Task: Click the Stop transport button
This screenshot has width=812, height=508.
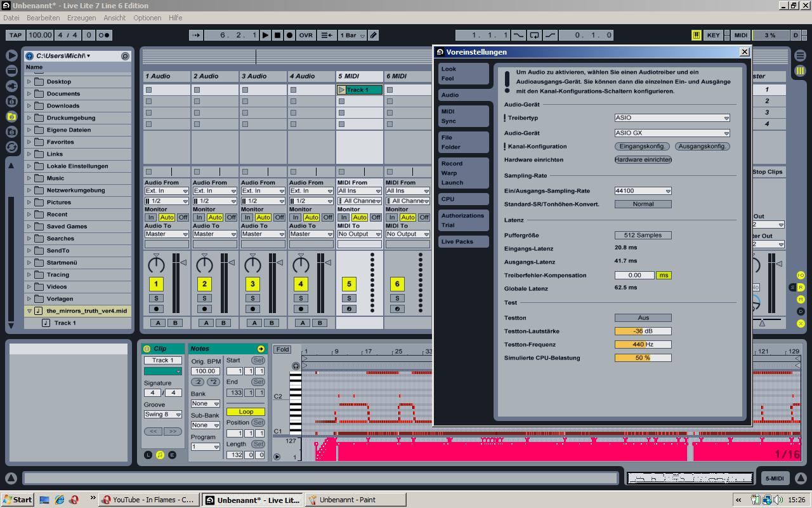Action: coord(278,36)
